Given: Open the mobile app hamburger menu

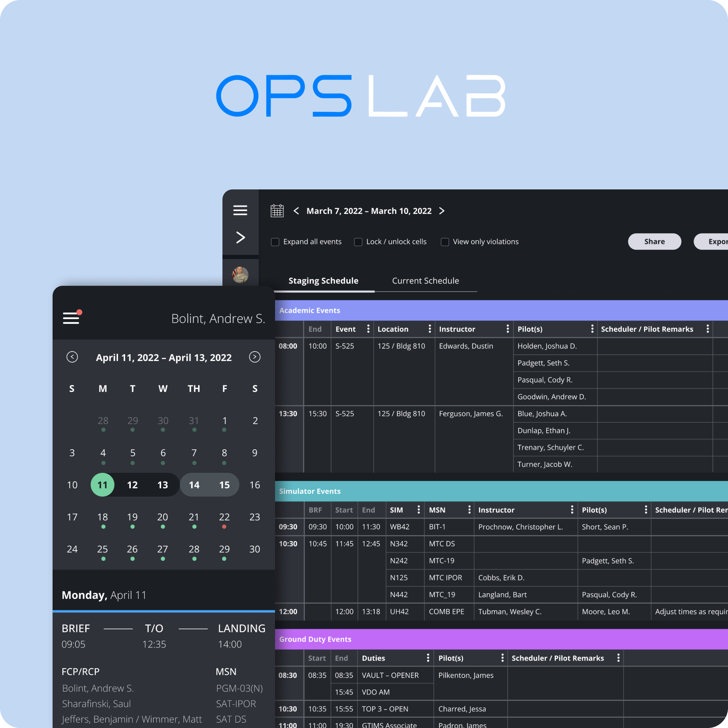Looking at the screenshot, I should [71, 317].
